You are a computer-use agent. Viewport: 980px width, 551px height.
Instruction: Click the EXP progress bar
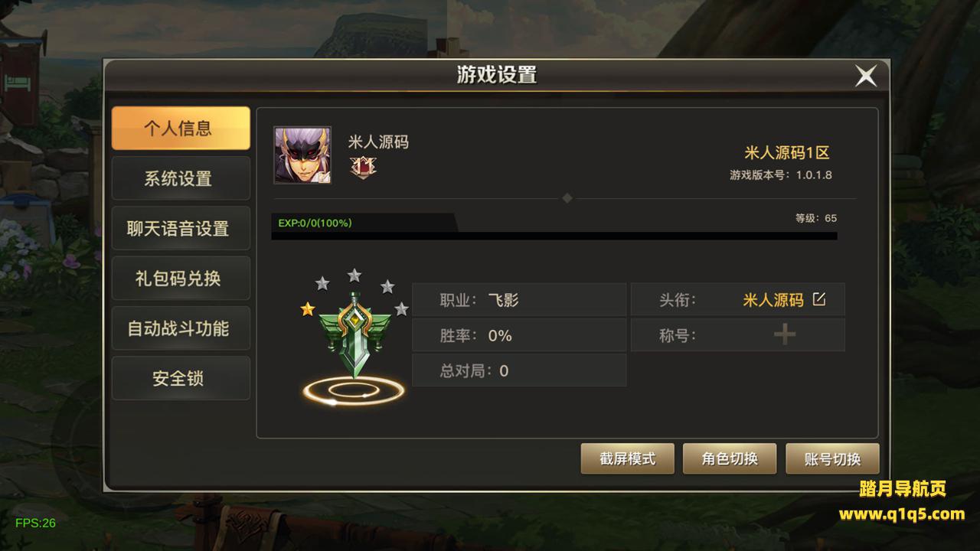[x=554, y=227]
